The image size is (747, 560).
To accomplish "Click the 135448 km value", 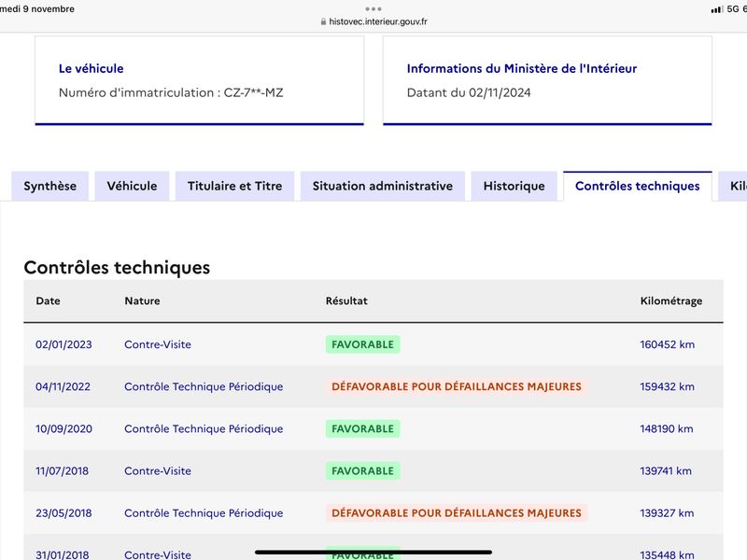I will tap(667, 554).
